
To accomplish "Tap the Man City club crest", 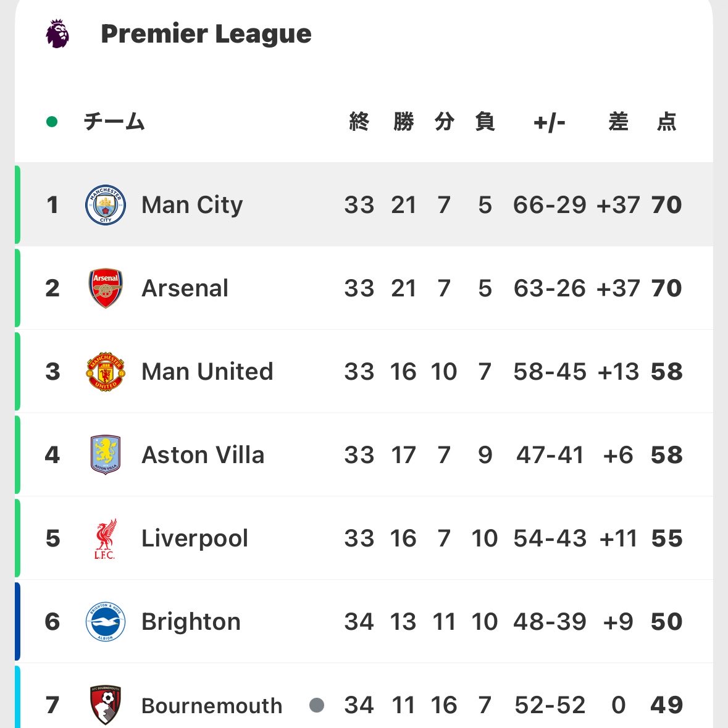I will [x=106, y=204].
